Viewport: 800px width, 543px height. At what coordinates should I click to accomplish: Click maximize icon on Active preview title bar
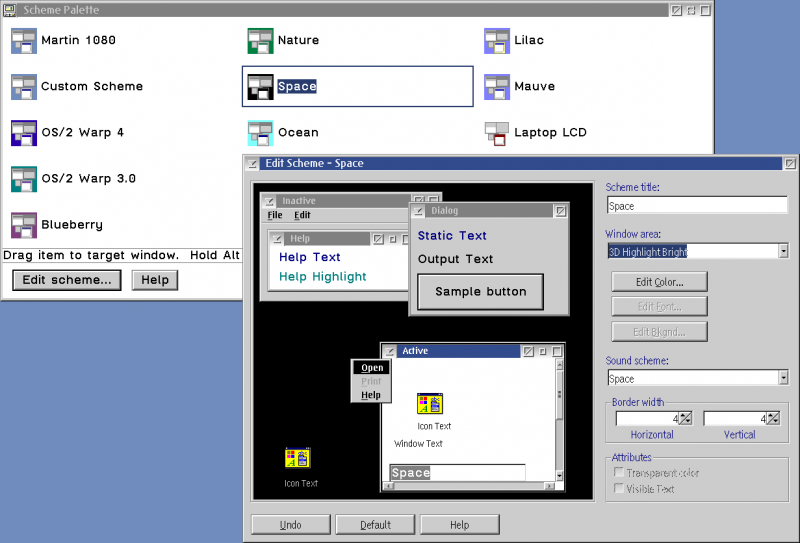point(557,351)
